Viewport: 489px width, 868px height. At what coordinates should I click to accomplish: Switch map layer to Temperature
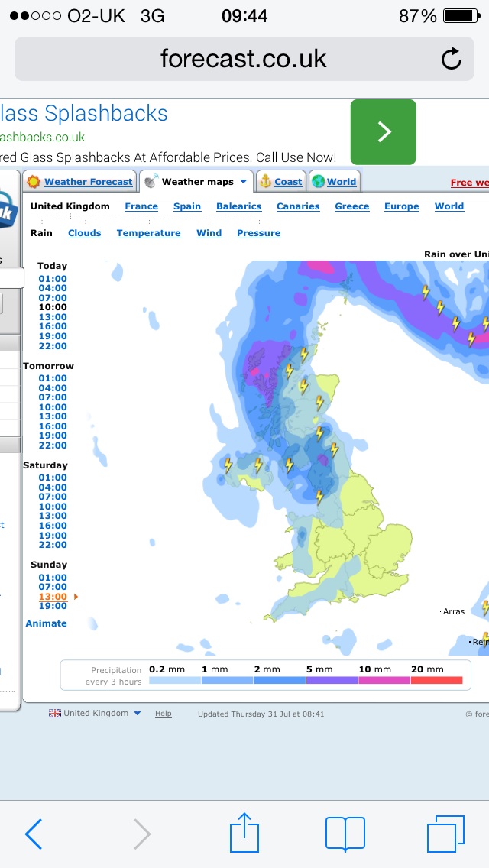[x=148, y=233]
